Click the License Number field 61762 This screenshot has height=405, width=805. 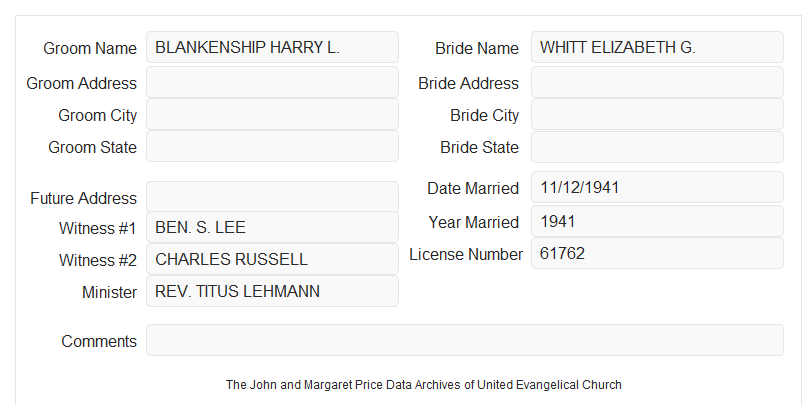(657, 253)
